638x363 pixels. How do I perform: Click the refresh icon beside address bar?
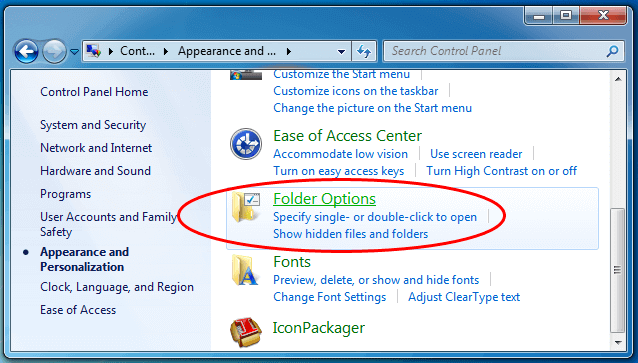click(x=364, y=51)
